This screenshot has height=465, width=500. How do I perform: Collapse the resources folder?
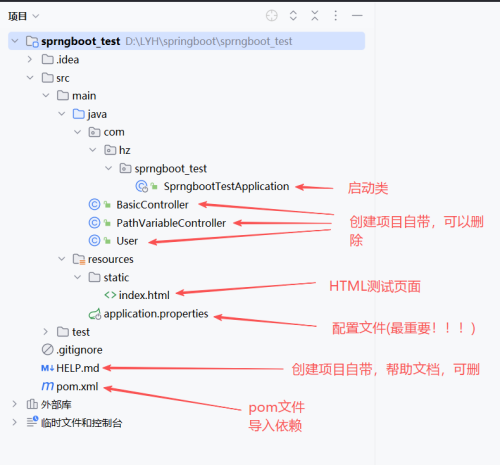point(62,259)
